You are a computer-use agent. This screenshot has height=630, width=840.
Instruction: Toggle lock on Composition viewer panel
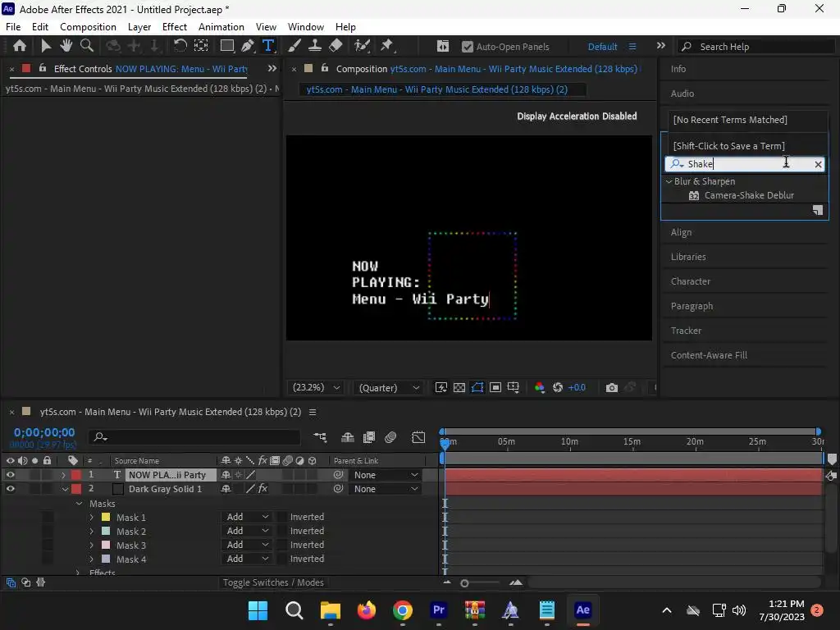[325, 68]
